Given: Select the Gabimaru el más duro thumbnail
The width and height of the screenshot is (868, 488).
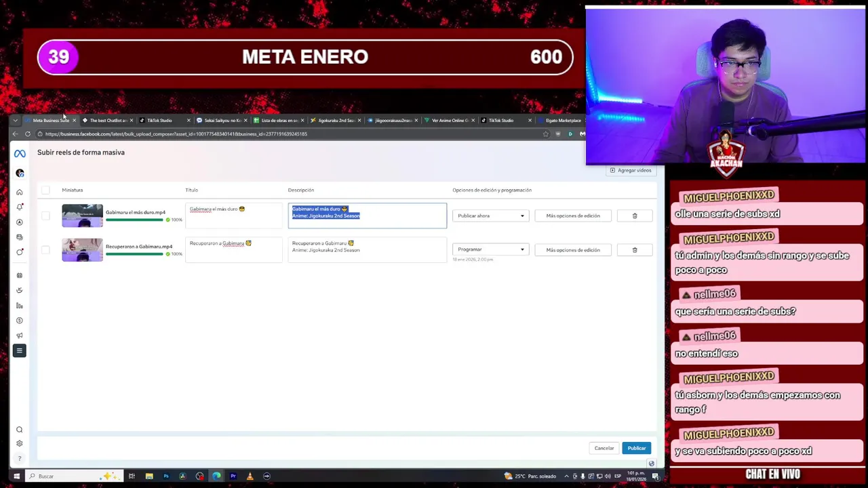Looking at the screenshot, I should pyautogui.click(x=82, y=216).
